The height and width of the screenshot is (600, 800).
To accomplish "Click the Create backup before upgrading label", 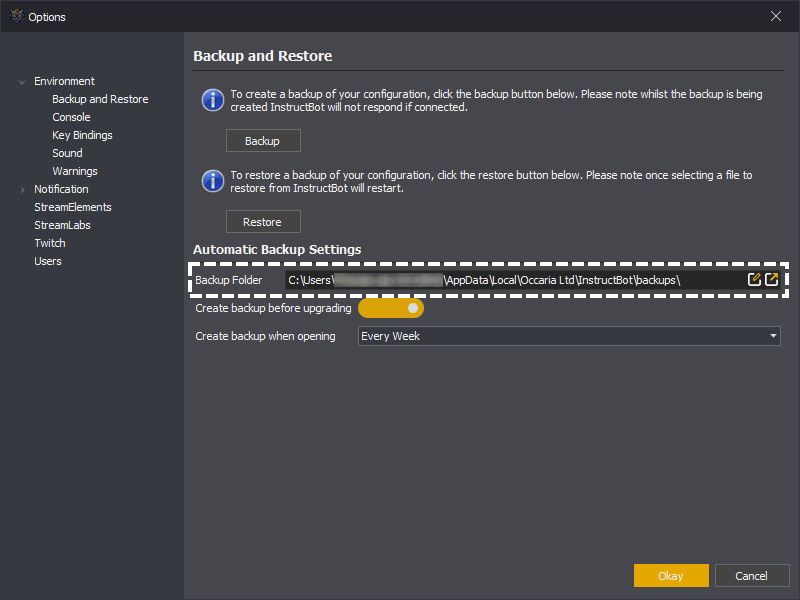I will [273, 308].
